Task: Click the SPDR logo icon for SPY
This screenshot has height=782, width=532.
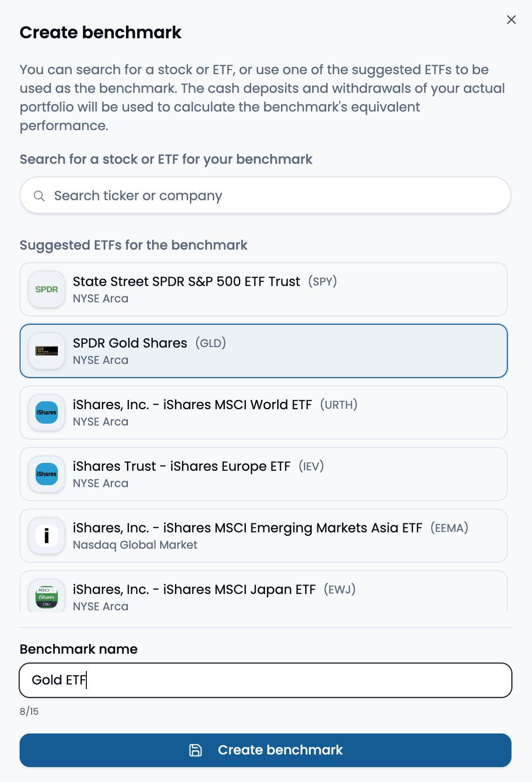Action: [x=47, y=289]
